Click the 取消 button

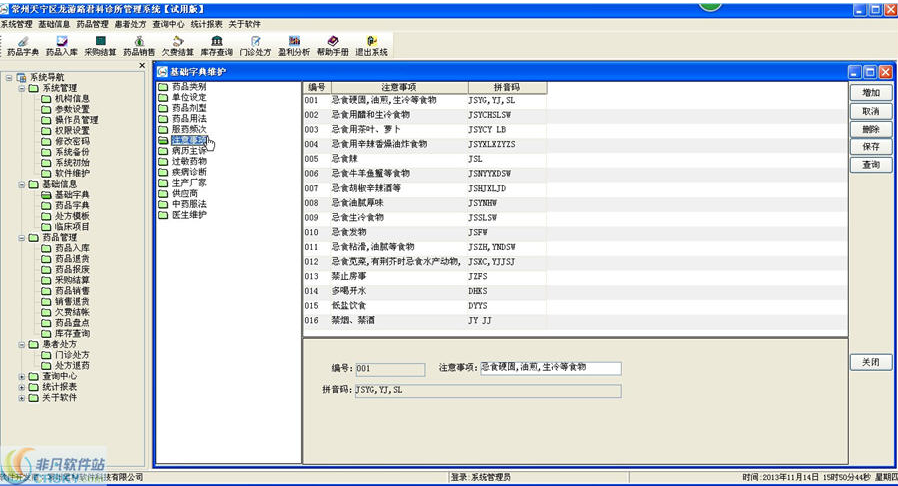point(871,111)
